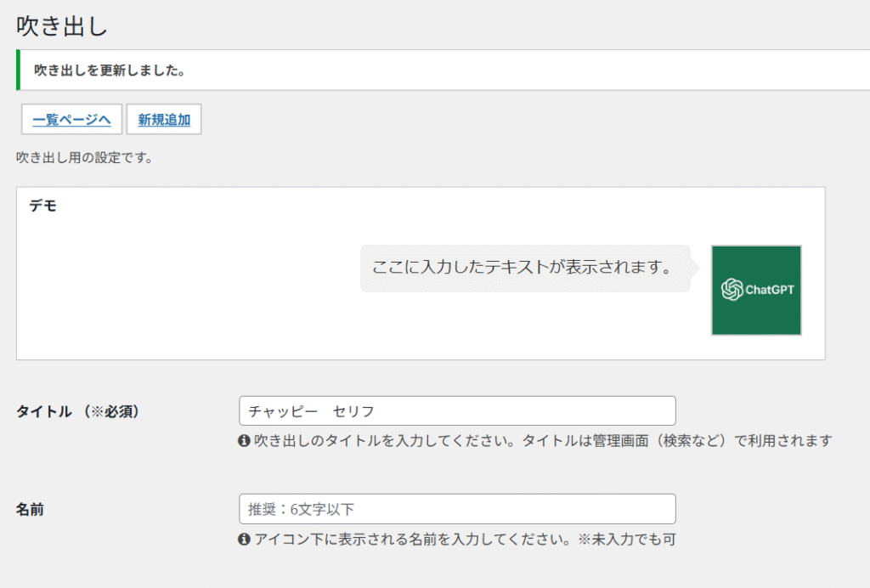Click the green stripe on the update notice
870x588 pixels.
point(18,71)
